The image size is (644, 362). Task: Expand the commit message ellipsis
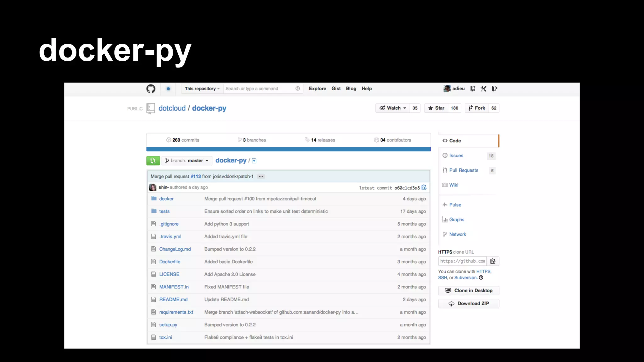(261, 177)
